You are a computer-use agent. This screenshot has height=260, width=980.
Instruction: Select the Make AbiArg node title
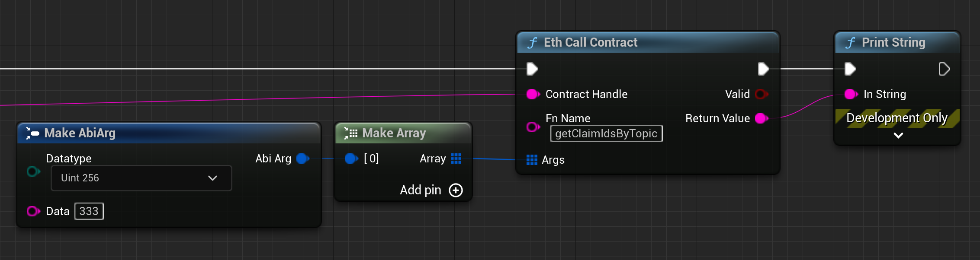80,133
